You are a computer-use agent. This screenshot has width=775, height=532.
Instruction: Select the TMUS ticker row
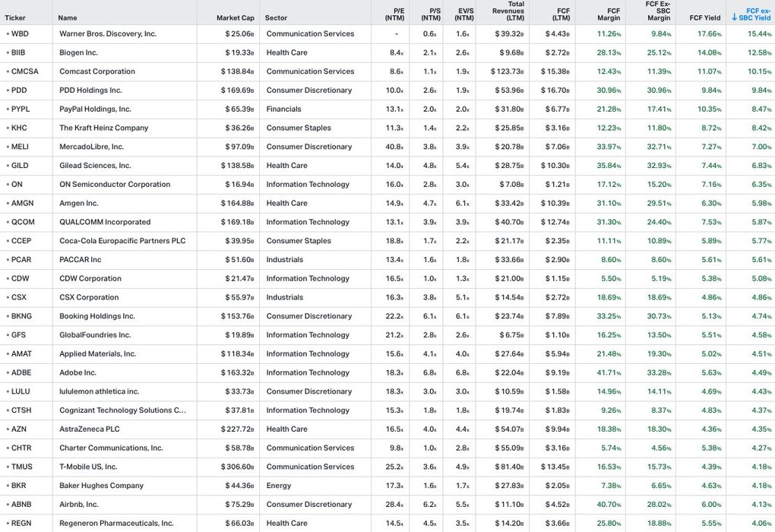22,467
